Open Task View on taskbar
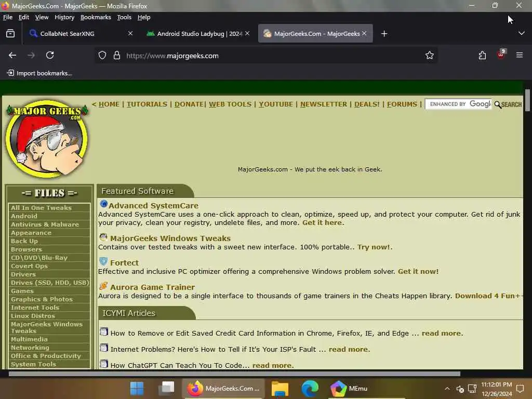The height and width of the screenshot is (399, 532). (166, 389)
